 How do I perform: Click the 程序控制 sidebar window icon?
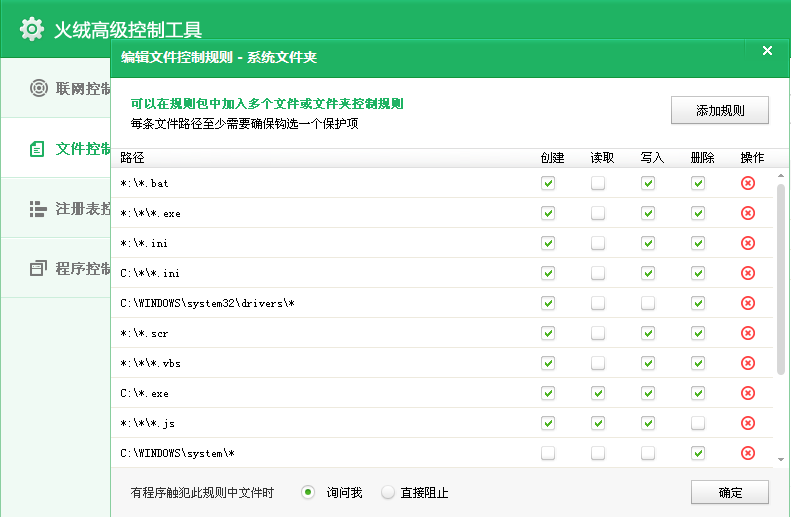(38, 268)
